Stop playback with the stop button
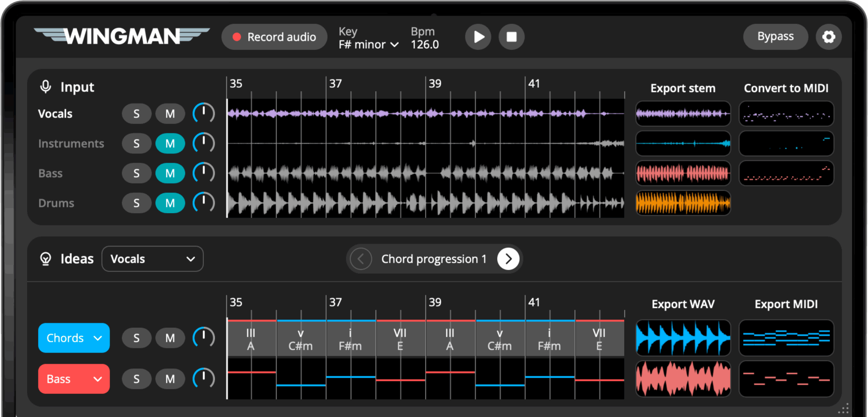 pos(512,37)
